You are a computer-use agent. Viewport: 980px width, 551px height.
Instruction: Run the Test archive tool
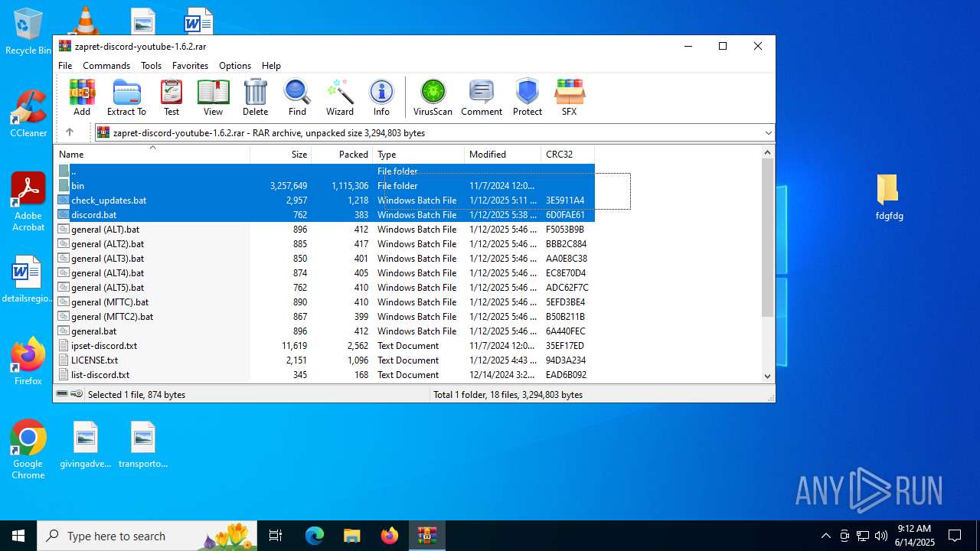coord(171,97)
